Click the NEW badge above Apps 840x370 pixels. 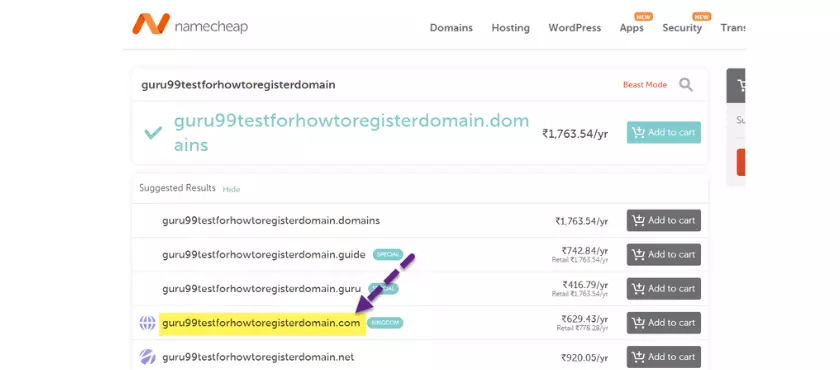[x=643, y=17]
